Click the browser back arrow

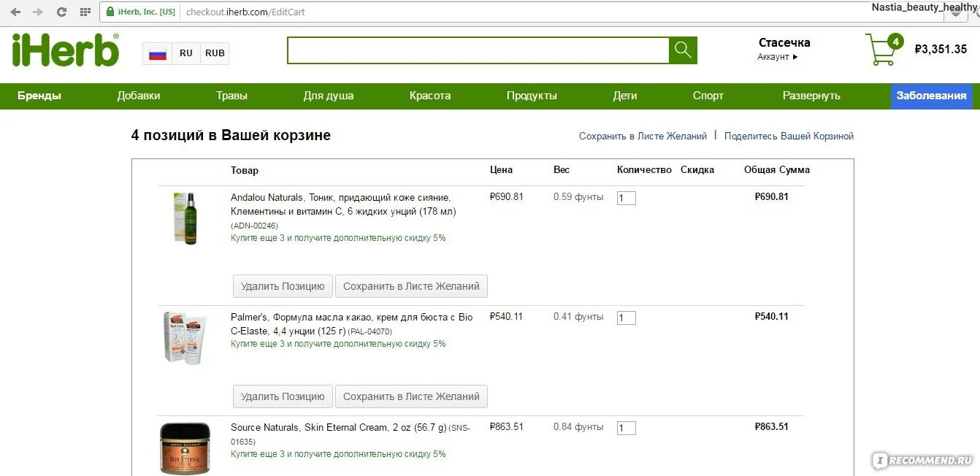point(15,12)
